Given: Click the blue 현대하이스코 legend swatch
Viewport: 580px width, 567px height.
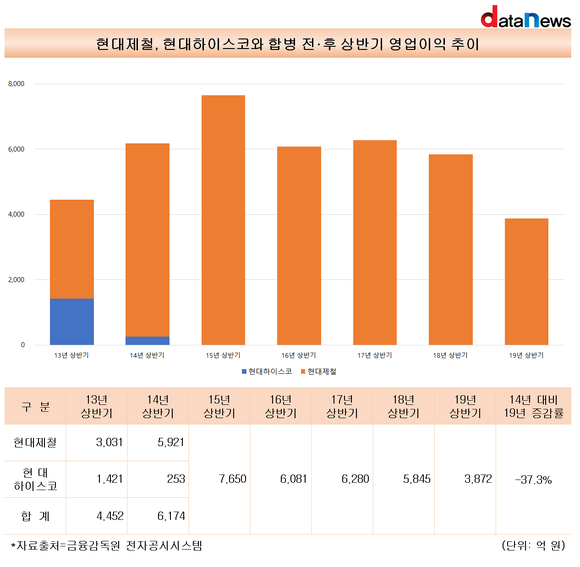Looking at the screenshot, I should click(x=244, y=371).
